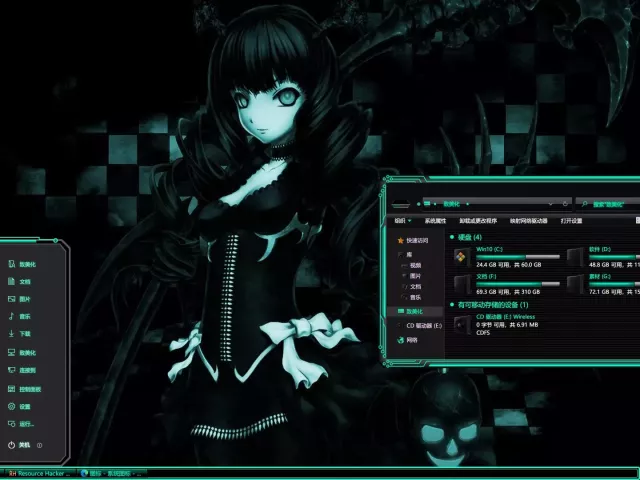
Task: Expand the 组织 (Organize) dropdown
Action: [x=402, y=220]
